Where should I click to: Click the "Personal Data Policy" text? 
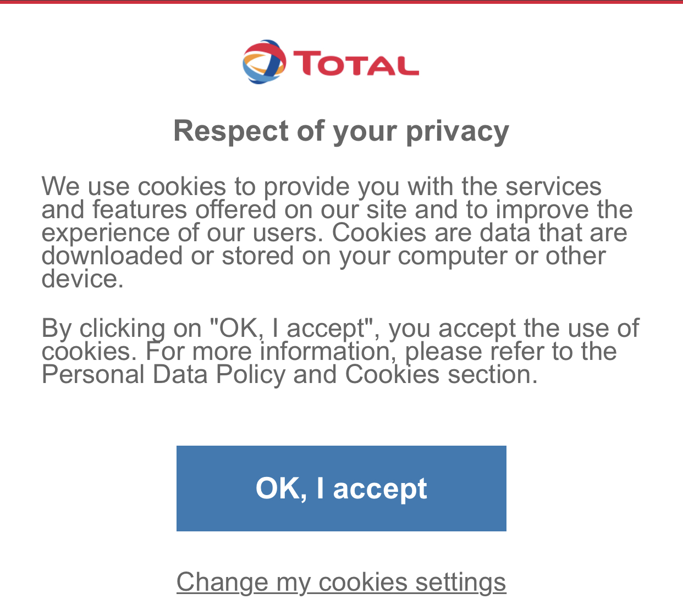point(163,375)
